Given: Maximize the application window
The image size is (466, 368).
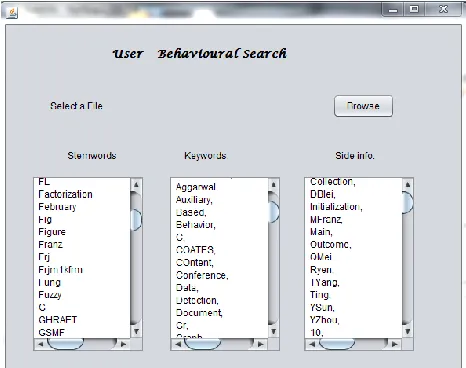Looking at the screenshot, I should [414, 9].
